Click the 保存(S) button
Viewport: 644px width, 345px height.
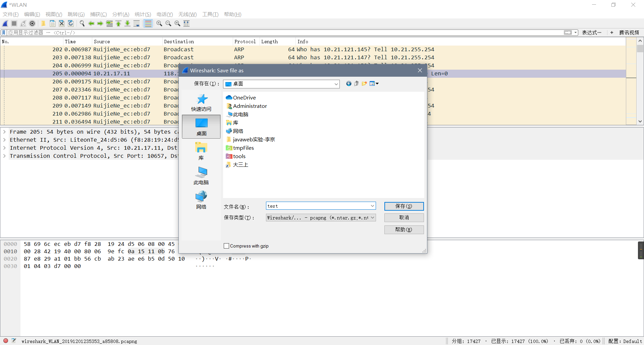[404, 206]
